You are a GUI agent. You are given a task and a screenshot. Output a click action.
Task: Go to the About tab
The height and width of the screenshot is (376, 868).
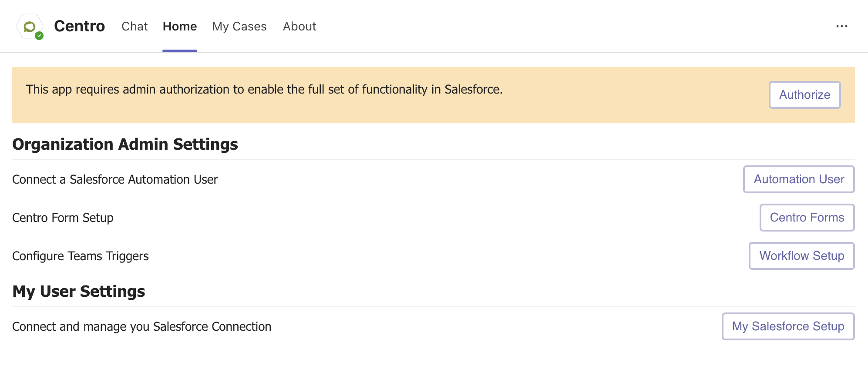point(299,26)
